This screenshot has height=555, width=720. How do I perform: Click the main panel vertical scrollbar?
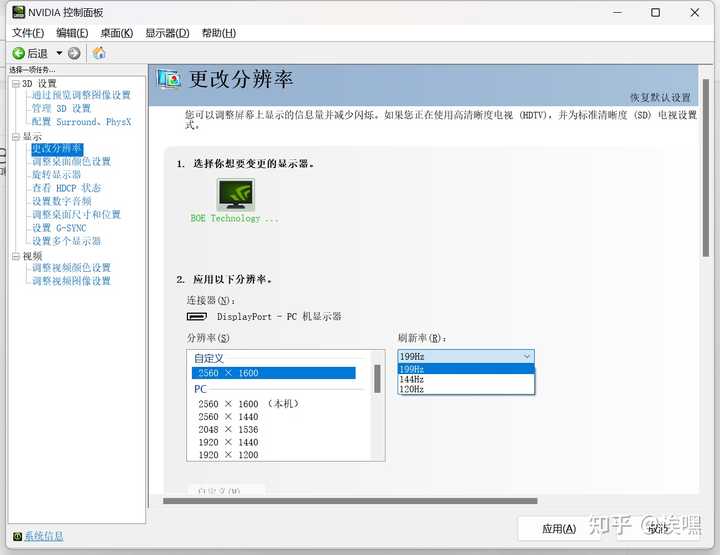pos(706,168)
